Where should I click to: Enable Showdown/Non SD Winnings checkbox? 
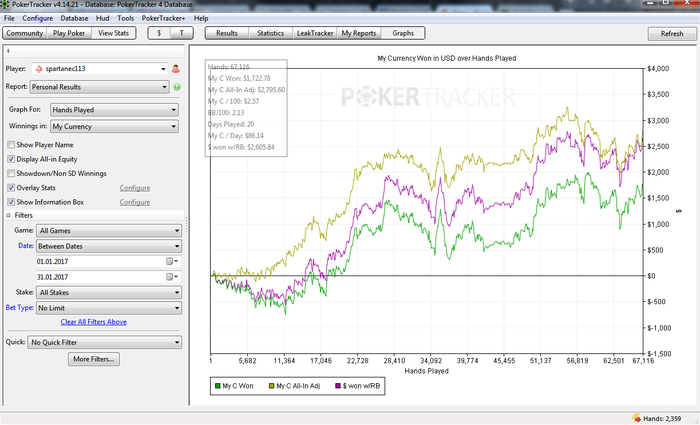[x=11, y=173]
